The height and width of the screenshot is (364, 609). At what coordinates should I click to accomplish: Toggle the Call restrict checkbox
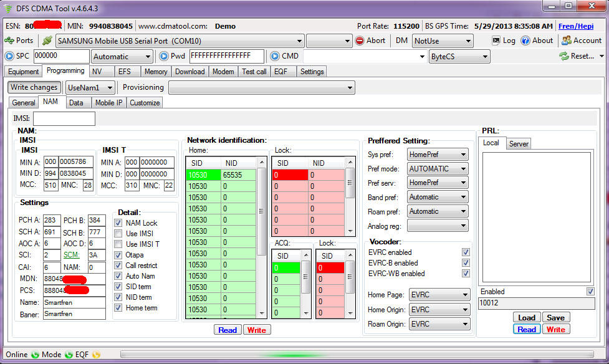[118, 266]
